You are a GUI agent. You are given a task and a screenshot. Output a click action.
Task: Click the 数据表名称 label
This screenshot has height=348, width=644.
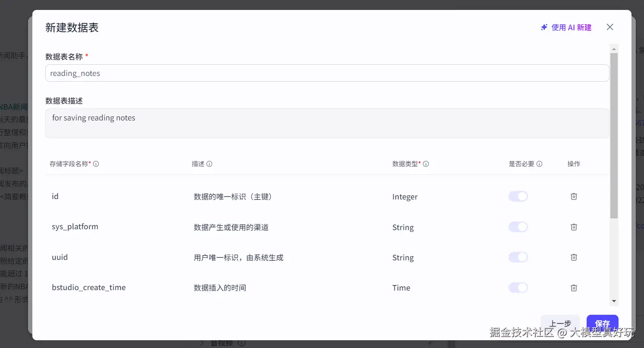pyautogui.click(x=64, y=57)
